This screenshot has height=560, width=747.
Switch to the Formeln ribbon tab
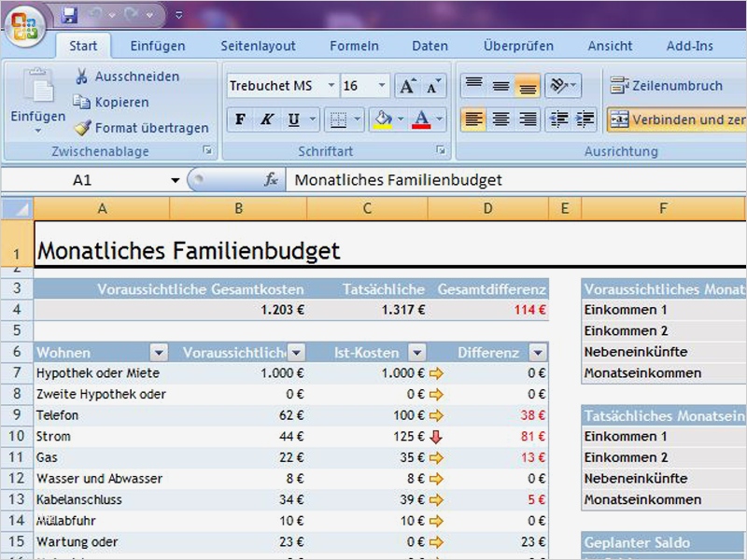[x=354, y=46]
